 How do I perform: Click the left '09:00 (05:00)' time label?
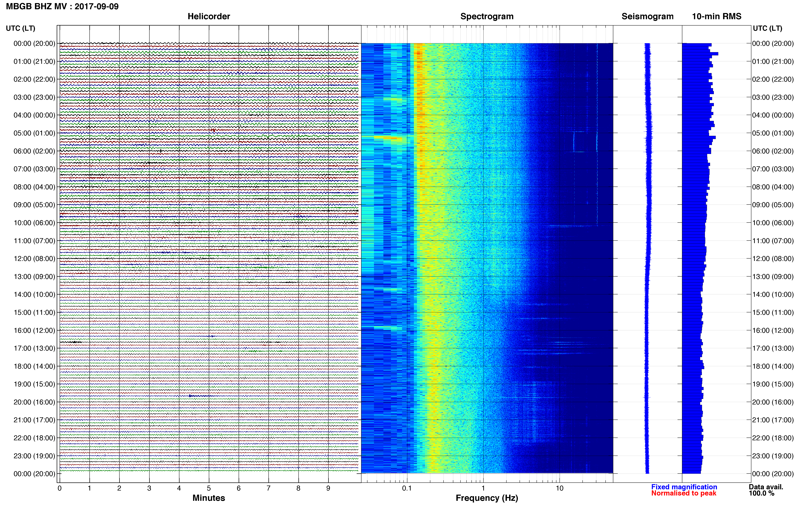click(x=34, y=205)
